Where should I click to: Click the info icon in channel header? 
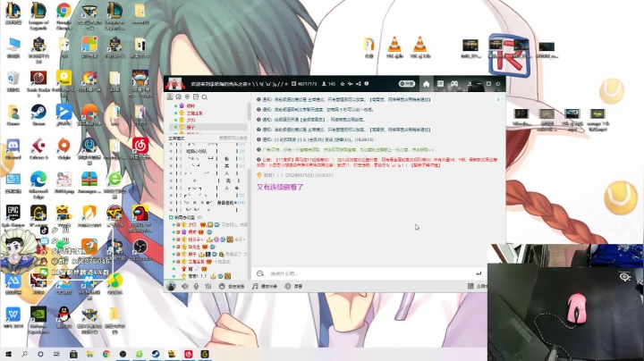point(367,84)
